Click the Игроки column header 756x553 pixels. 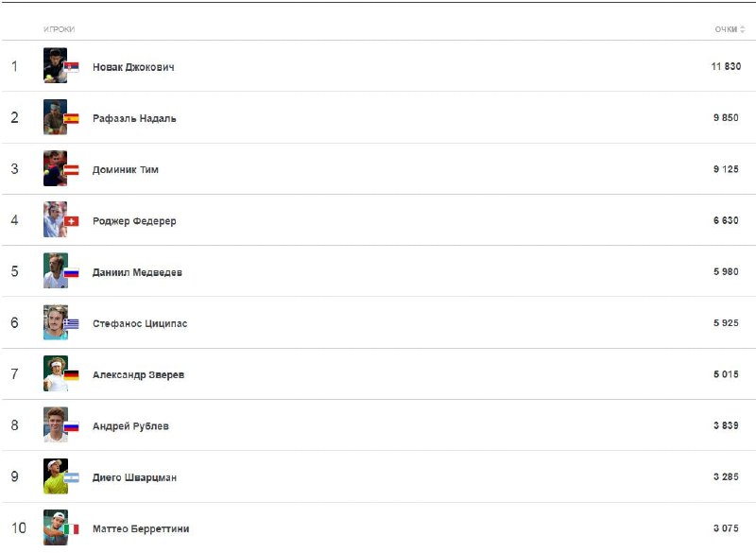[x=59, y=29]
